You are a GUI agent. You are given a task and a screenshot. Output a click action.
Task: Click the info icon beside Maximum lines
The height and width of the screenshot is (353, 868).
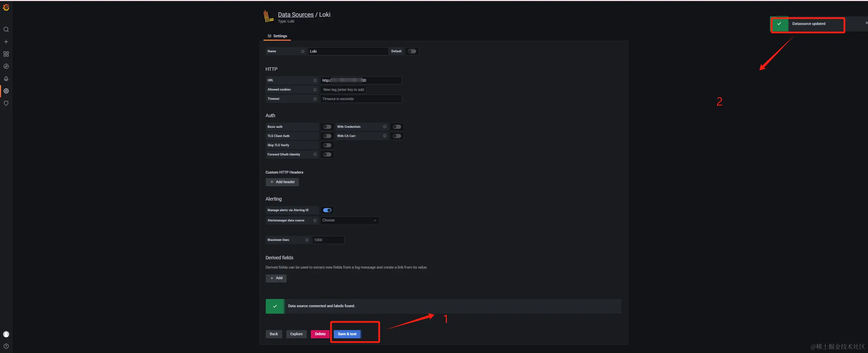pos(307,240)
